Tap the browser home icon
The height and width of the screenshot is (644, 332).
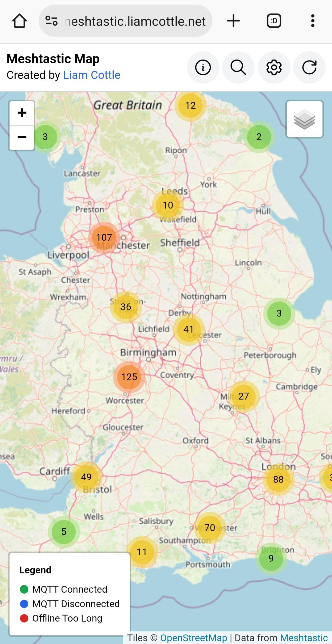19,21
